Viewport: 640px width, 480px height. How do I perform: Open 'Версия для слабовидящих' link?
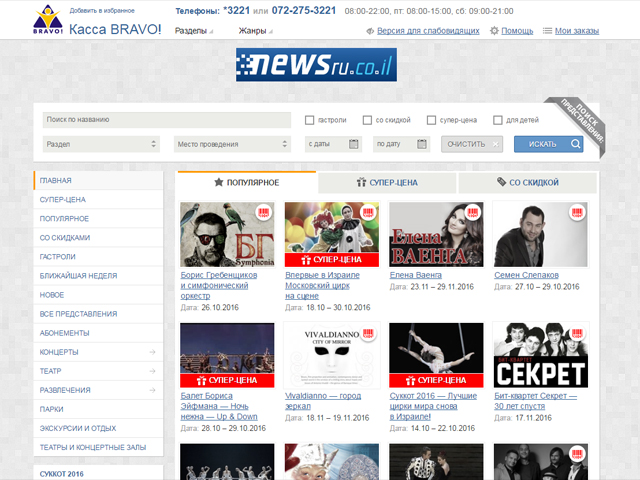[x=428, y=31]
